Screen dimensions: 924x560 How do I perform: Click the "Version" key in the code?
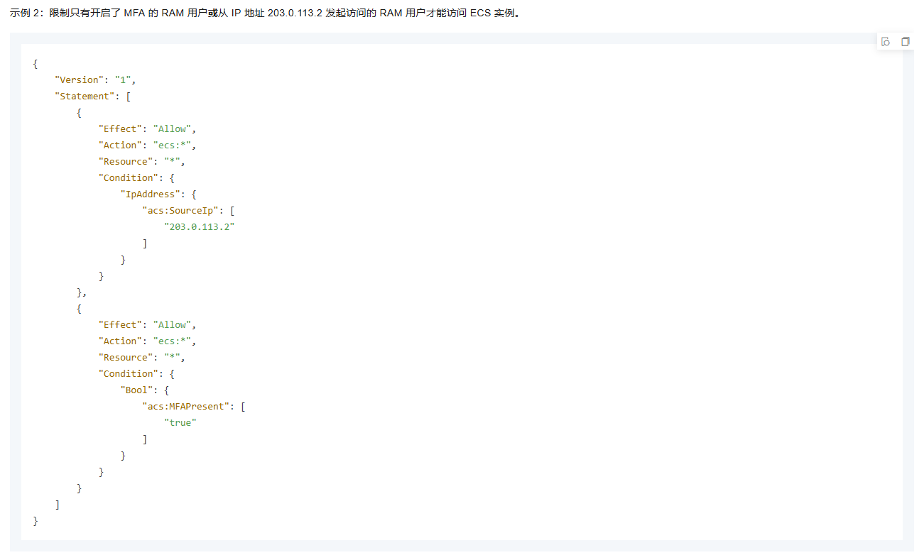(79, 80)
